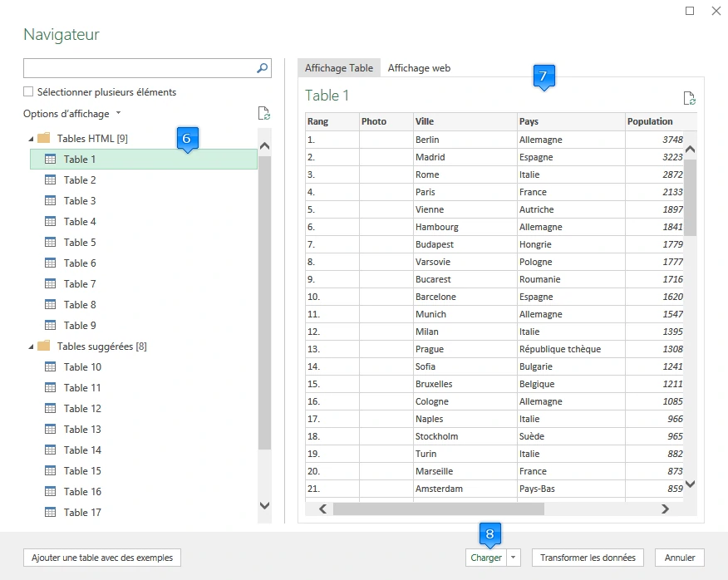The image size is (728, 580).
Task: Switch to the Affichage web tab
Action: point(419,68)
